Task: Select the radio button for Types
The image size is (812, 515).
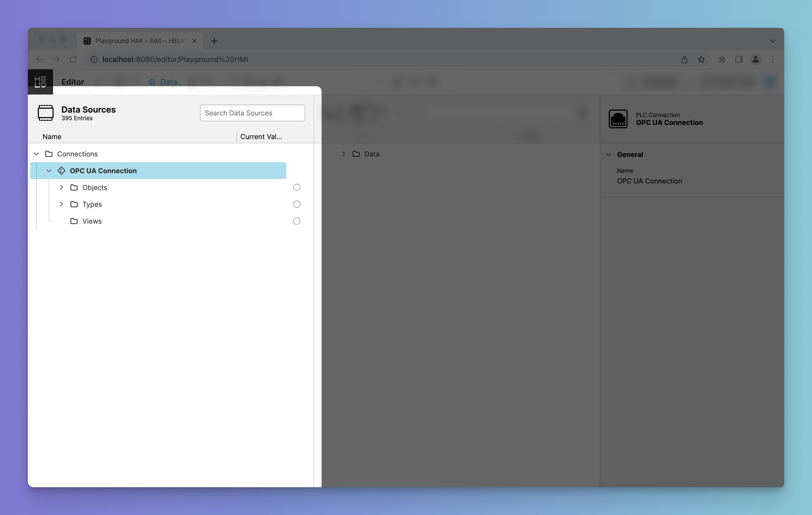Action: coord(296,204)
